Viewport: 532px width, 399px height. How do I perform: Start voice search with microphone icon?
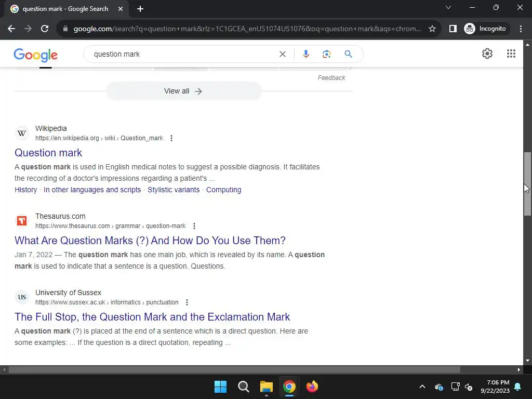(305, 54)
